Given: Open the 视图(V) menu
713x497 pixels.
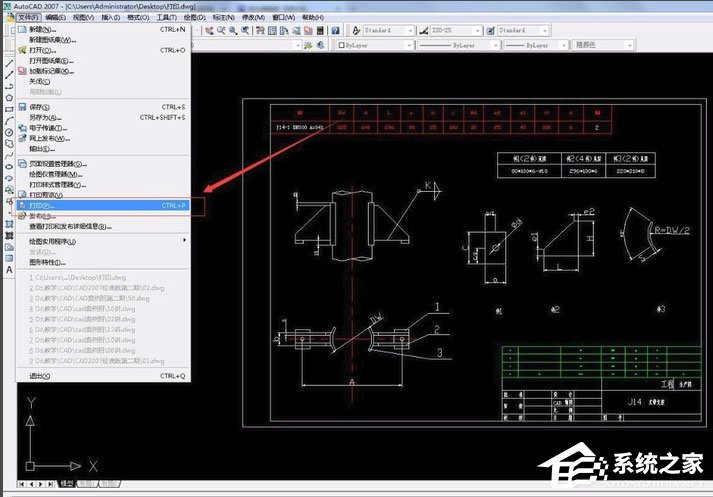Looking at the screenshot, I should click(83, 17).
